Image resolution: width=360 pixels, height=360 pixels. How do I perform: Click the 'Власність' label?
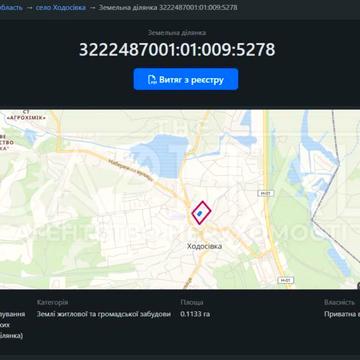click(x=339, y=302)
